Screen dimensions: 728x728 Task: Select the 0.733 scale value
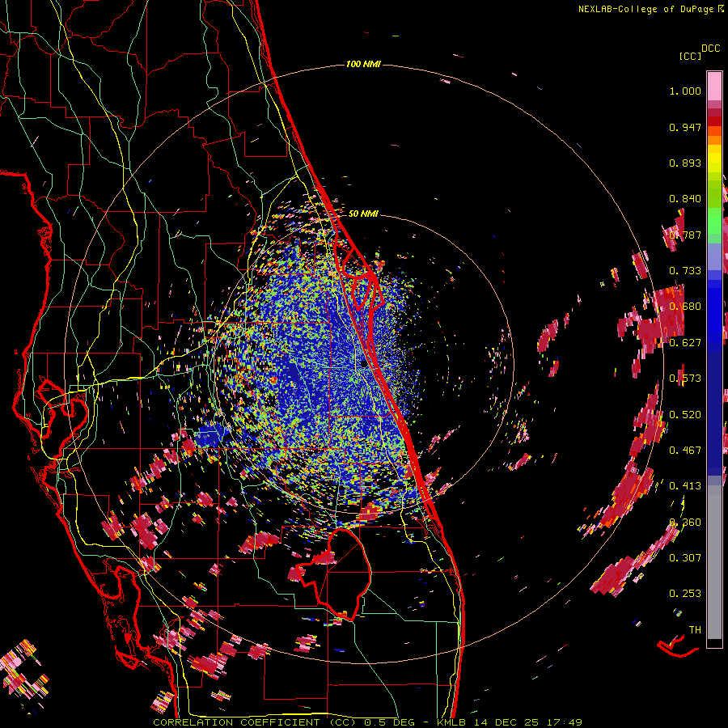pyautogui.click(x=685, y=271)
